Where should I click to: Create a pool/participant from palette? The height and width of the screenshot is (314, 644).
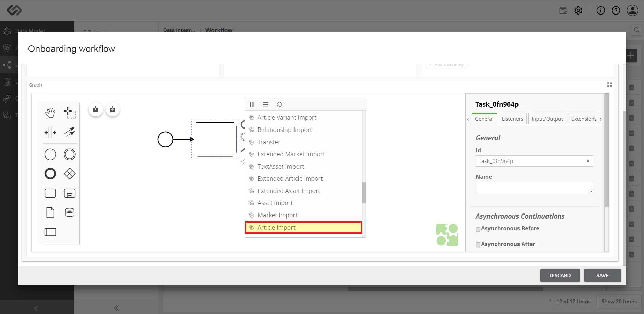coord(50,232)
